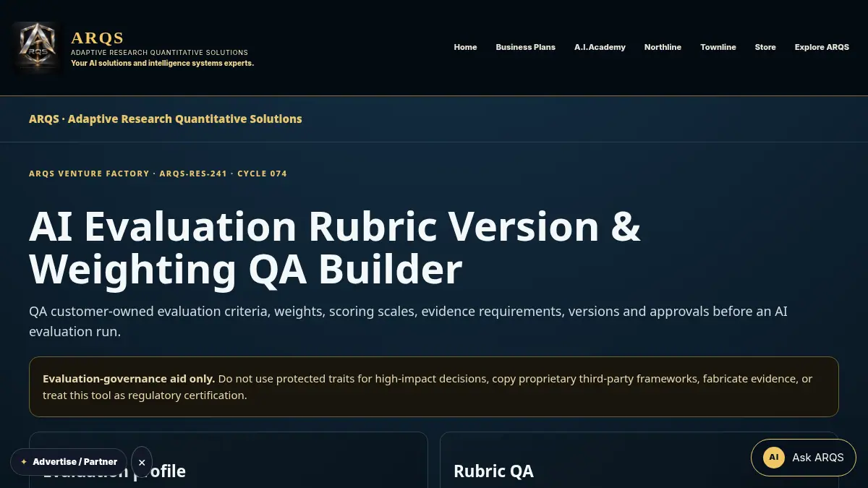Select the Rubric QA heading
The image size is (868, 488).
pyautogui.click(x=493, y=471)
